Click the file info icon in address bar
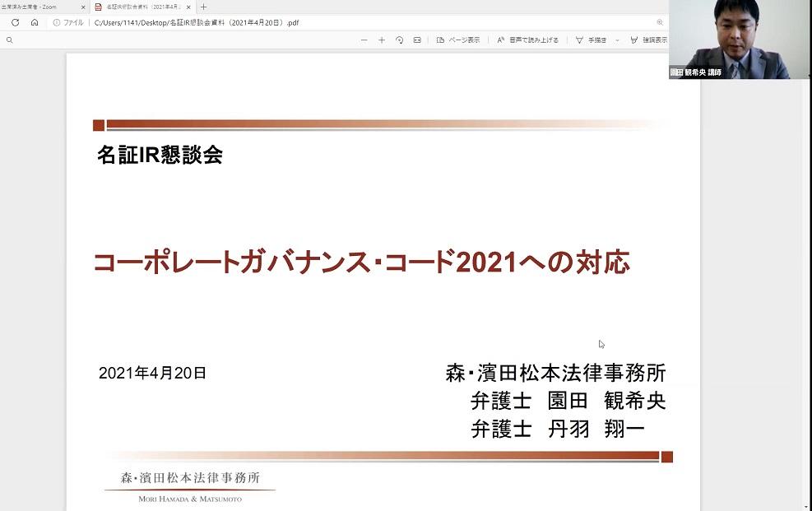The image size is (812, 511). click(57, 22)
